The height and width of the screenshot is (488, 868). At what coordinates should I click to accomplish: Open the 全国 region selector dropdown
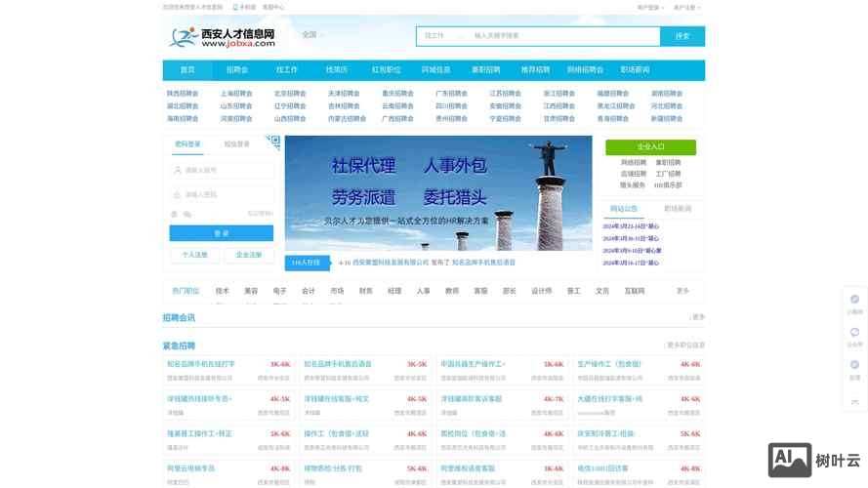[x=313, y=35]
